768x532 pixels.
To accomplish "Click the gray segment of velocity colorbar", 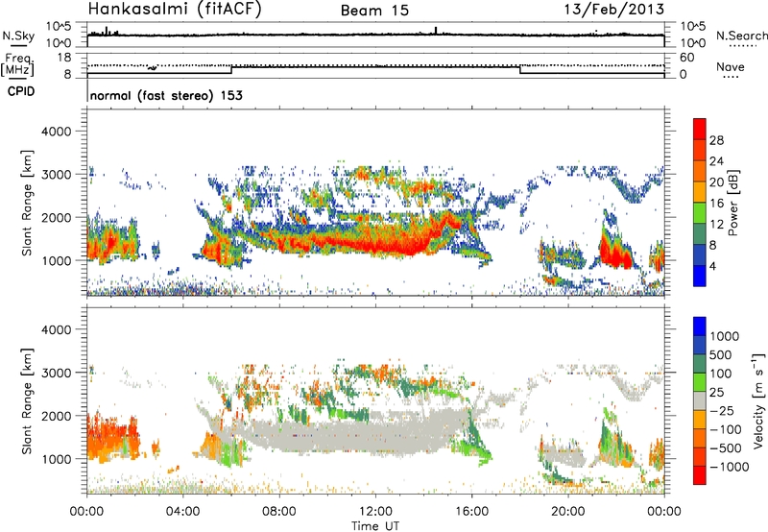I will coord(700,401).
